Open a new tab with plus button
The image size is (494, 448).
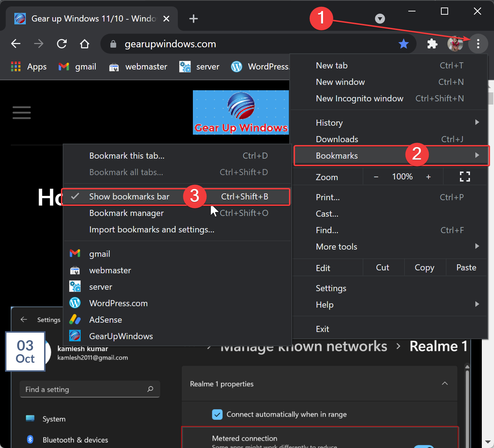pos(194,19)
